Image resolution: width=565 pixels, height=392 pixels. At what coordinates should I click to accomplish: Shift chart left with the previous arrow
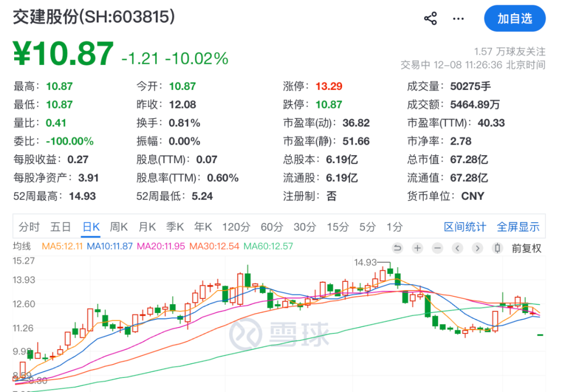click(458, 248)
